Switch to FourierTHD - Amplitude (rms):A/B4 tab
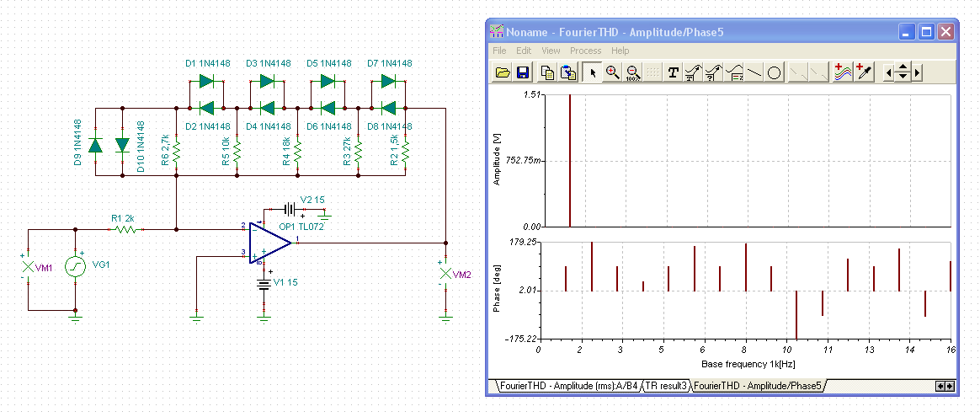The height and width of the screenshot is (417, 980). click(568, 386)
